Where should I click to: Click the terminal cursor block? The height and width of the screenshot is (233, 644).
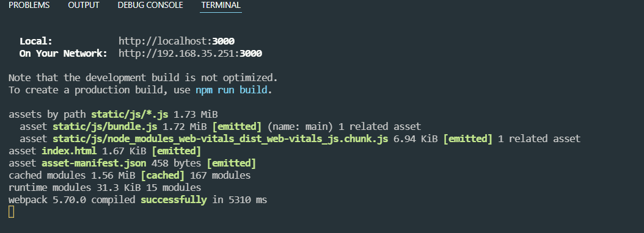[x=11, y=212]
